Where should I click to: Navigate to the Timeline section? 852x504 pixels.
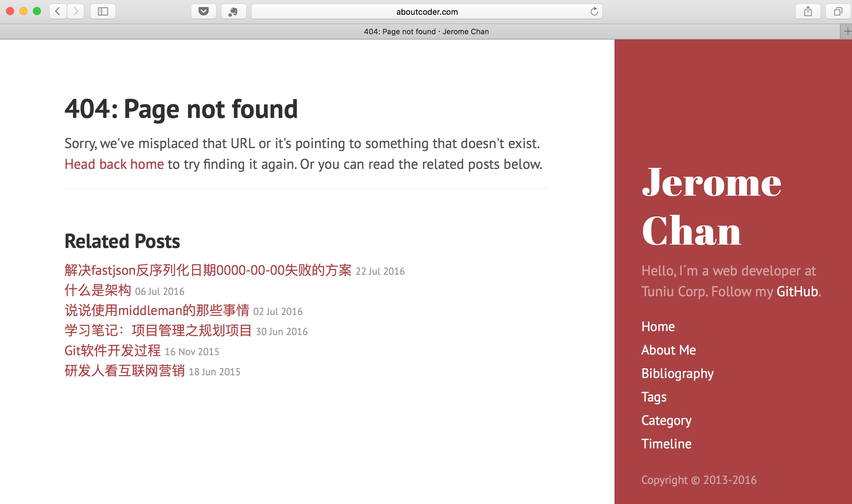pos(665,443)
